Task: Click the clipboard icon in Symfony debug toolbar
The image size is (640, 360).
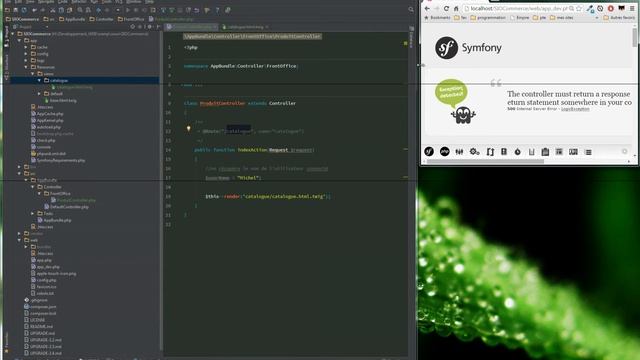Action: [545, 152]
